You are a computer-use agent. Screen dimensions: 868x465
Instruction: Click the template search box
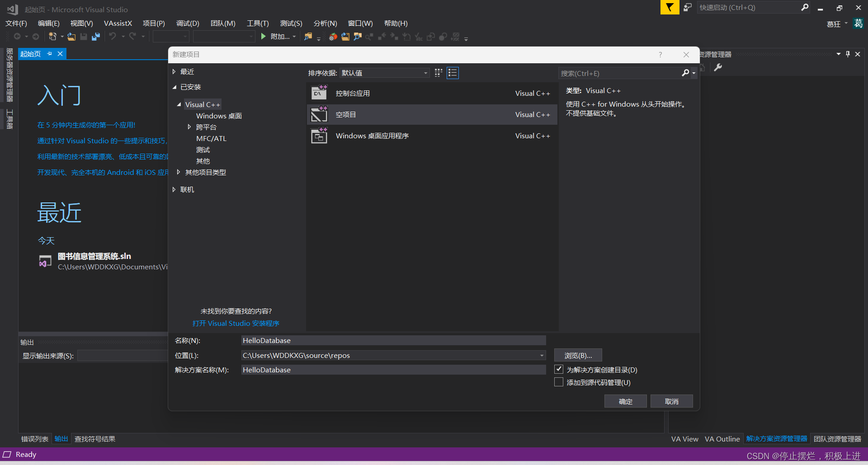[x=619, y=73]
